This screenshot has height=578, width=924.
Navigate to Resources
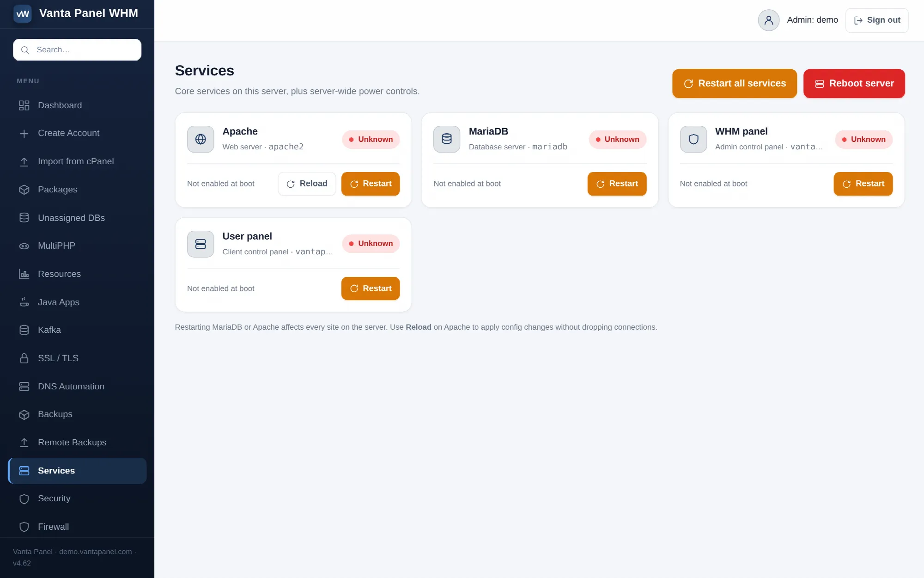(x=77, y=274)
